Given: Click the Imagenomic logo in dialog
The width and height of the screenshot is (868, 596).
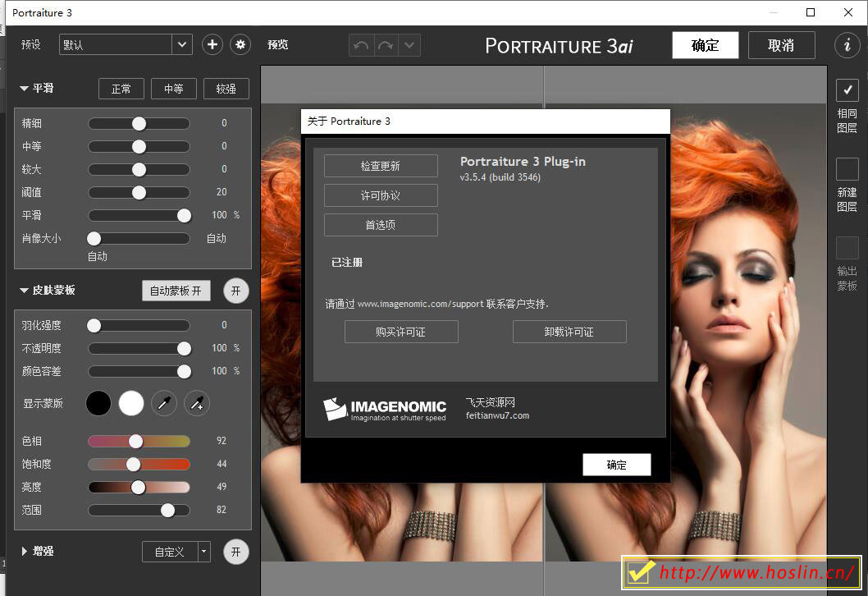Looking at the screenshot, I should (385, 410).
